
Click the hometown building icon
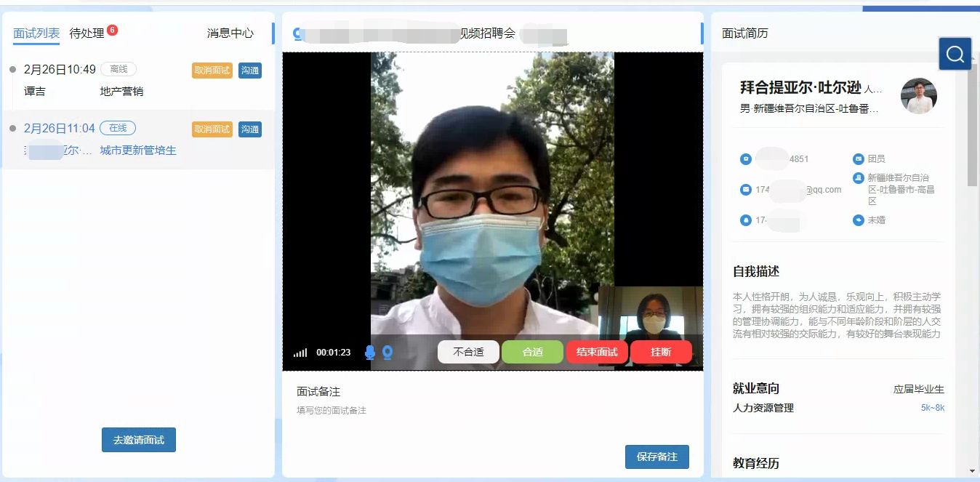coord(858,178)
